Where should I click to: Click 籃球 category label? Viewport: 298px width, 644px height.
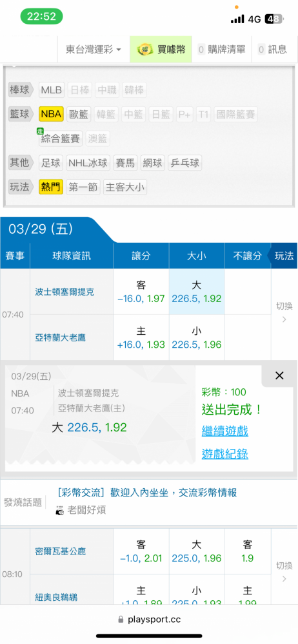click(x=20, y=114)
